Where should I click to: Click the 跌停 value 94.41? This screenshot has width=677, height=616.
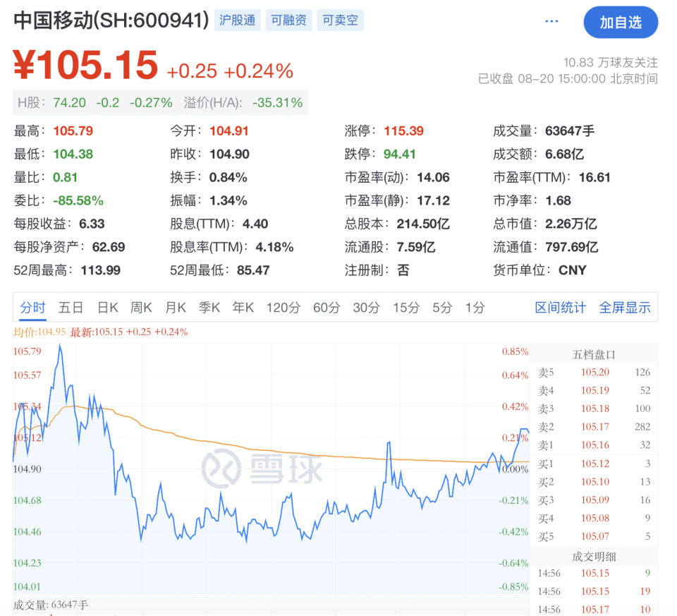pyautogui.click(x=399, y=155)
